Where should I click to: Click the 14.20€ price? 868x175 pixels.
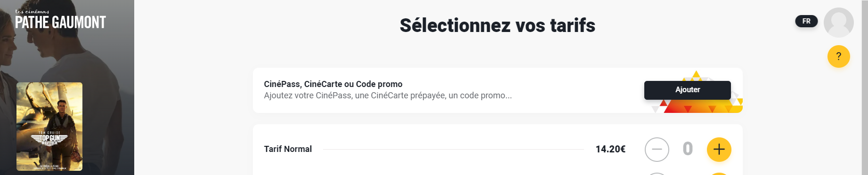click(610, 149)
